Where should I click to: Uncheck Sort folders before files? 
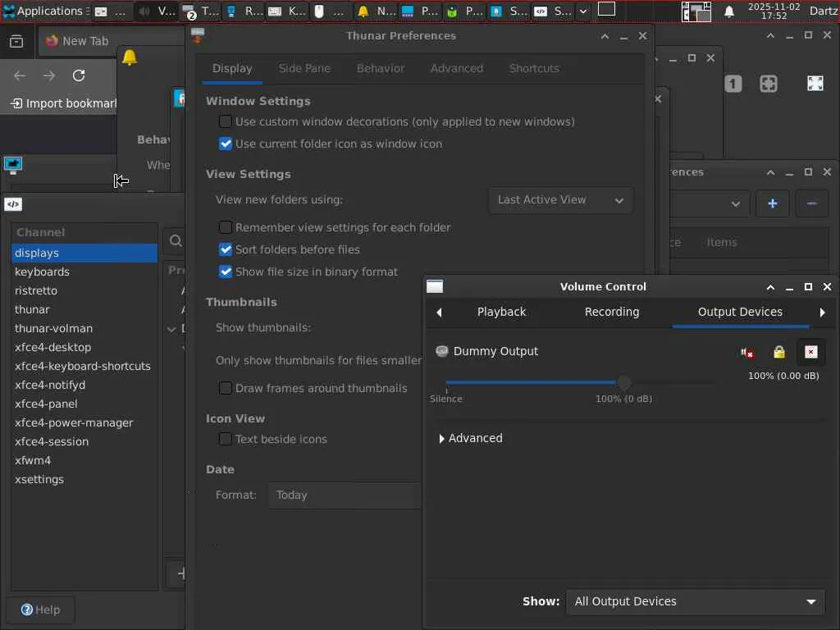click(226, 249)
